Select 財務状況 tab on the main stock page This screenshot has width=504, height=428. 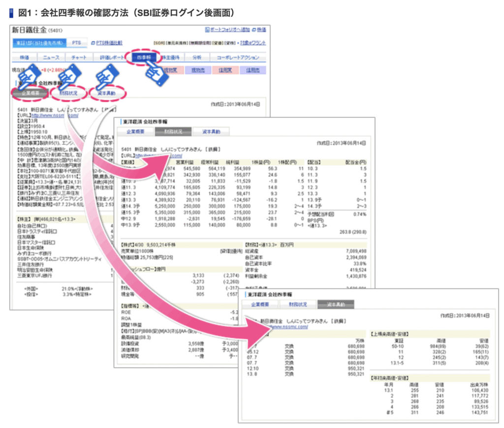coord(68,93)
